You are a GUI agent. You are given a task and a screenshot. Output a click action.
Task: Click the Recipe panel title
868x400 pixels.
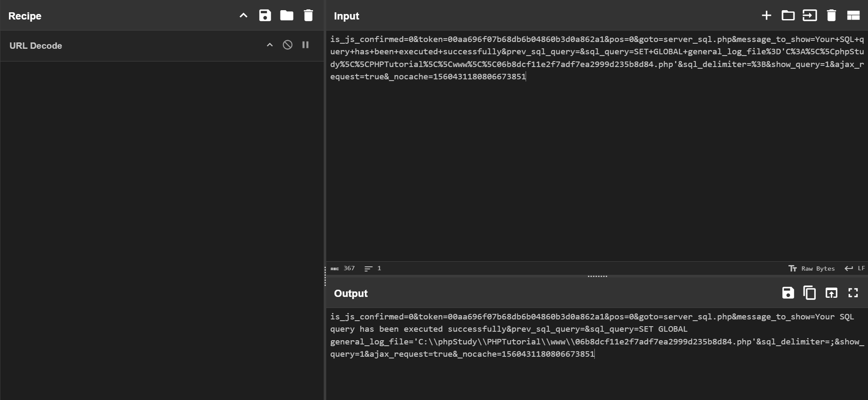pyautogui.click(x=25, y=16)
